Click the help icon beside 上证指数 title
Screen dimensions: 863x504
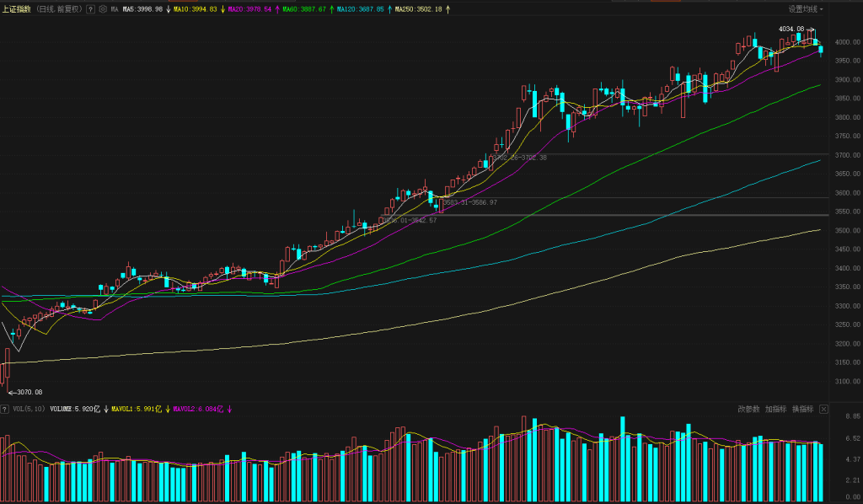pos(90,9)
